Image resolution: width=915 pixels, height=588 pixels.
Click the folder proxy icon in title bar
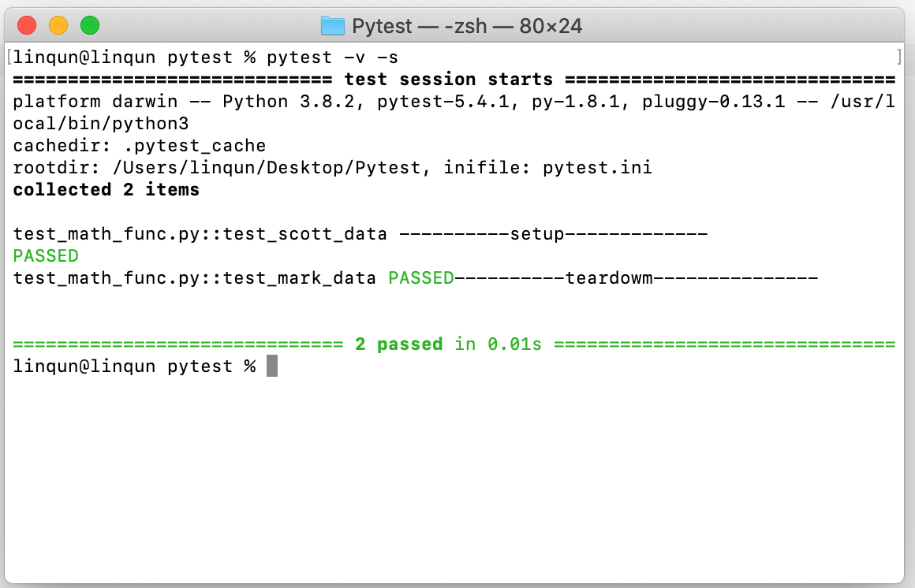[x=333, y=26]
